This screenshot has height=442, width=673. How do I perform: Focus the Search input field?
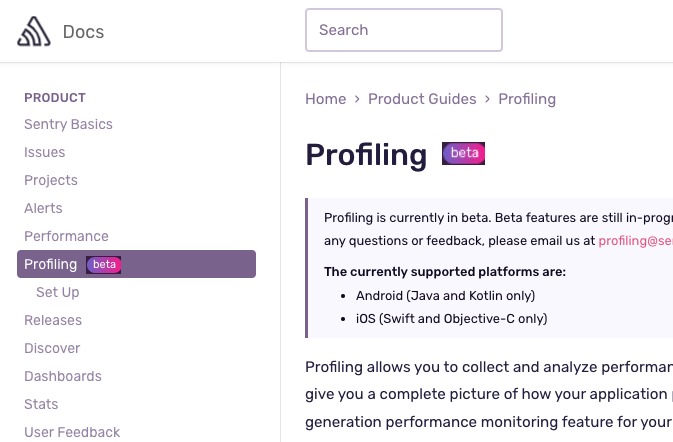[x=403, y=30]
